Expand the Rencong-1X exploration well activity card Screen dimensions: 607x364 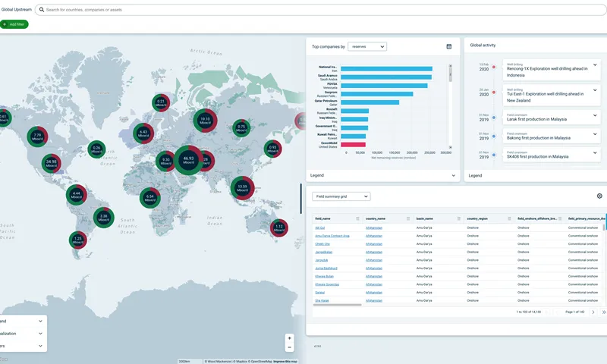[x=595, y=67]
